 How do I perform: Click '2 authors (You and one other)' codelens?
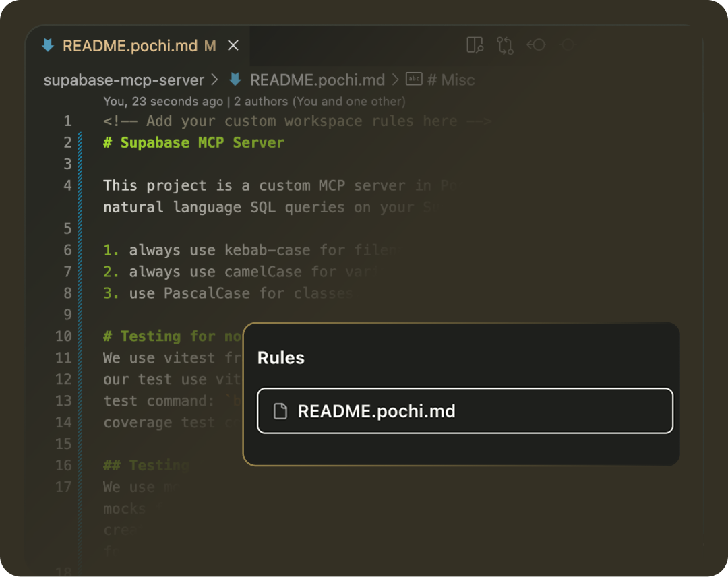coord(320,102)
